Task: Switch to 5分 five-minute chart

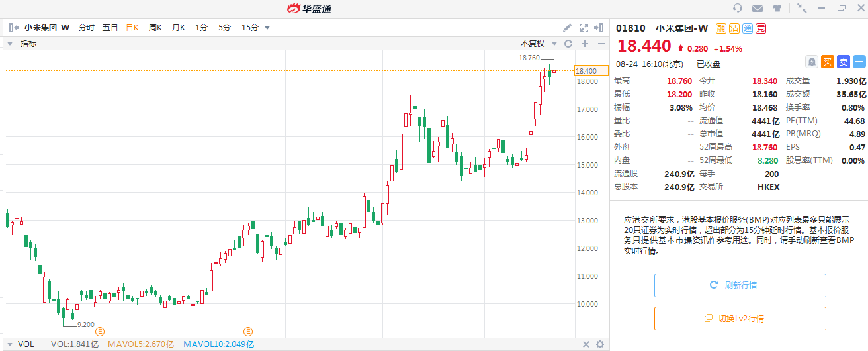Action: pyautogui.click(x=224, y=28)
